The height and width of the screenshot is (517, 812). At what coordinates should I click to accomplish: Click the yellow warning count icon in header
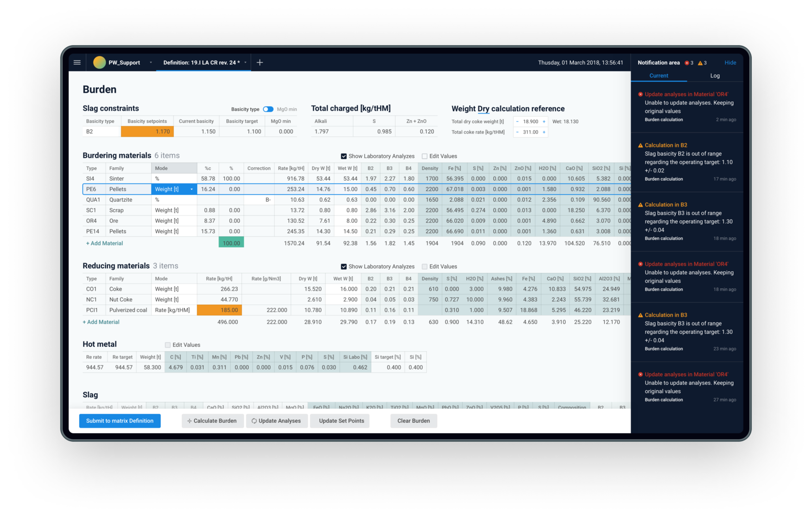[700, 63]
